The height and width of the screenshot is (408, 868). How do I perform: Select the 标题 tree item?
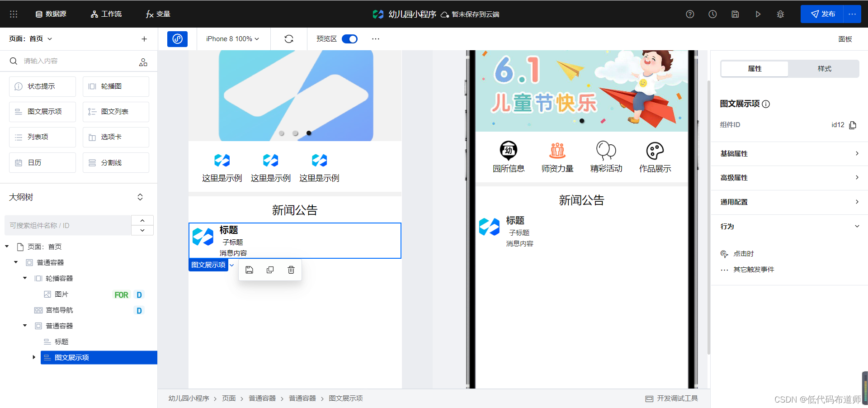tap(61, 342)
